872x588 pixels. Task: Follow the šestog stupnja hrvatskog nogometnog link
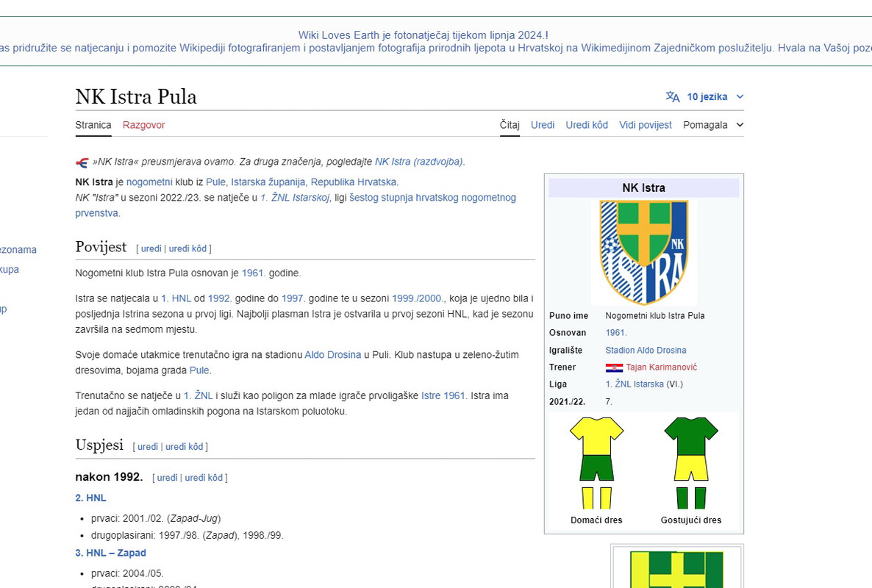pyautogui.click(x=432, y=197)
